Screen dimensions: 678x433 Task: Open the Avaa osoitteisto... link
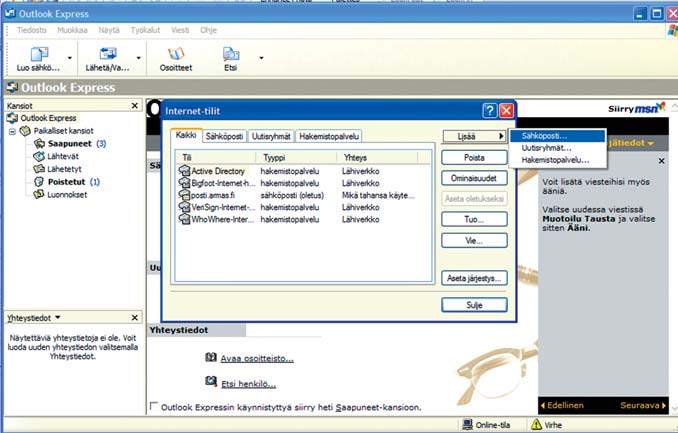pos(257,359)
